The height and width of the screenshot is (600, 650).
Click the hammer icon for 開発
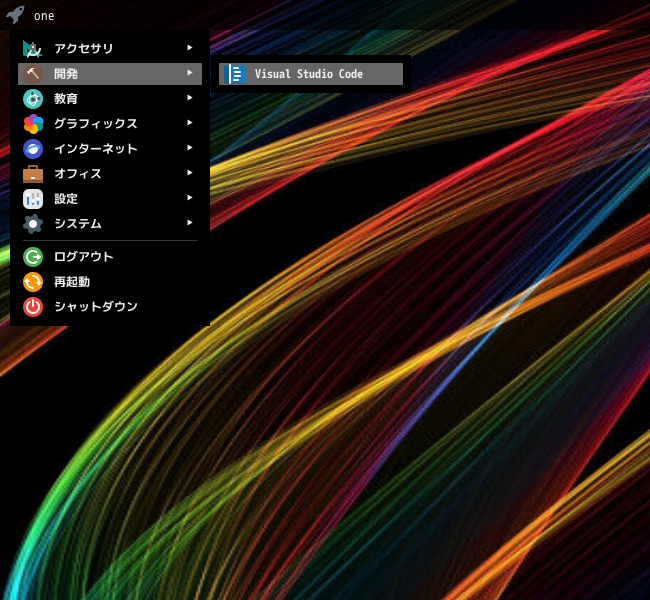coord(33,74)
